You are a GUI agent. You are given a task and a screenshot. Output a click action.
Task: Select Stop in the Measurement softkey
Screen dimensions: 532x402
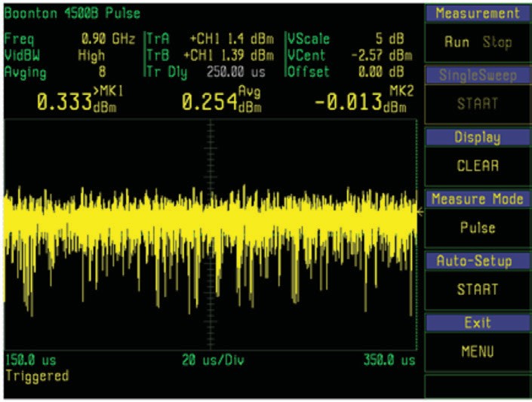coord(497,42)
